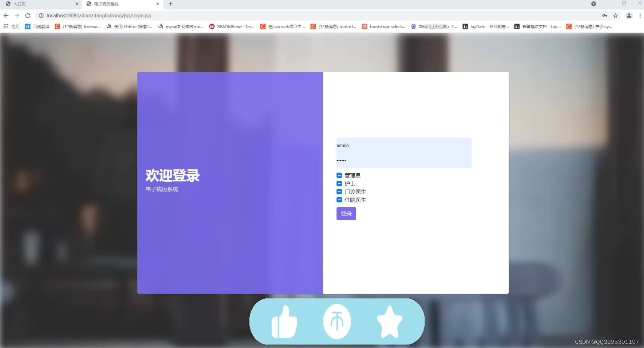The height and width of the screenshot is (348, 644).
Task: Close the 入口页 tab
Action: [77, 4]
